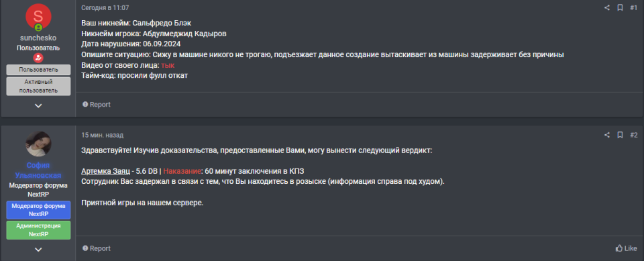Click the blue Модератор форума NextRP banner
The height and width of the screenshot is (261, 644).
click(x=38, y=210)
